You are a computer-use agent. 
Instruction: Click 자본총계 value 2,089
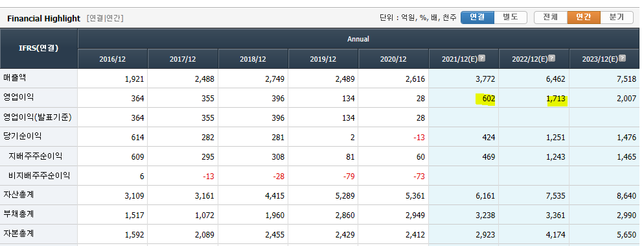click(205, 236)
